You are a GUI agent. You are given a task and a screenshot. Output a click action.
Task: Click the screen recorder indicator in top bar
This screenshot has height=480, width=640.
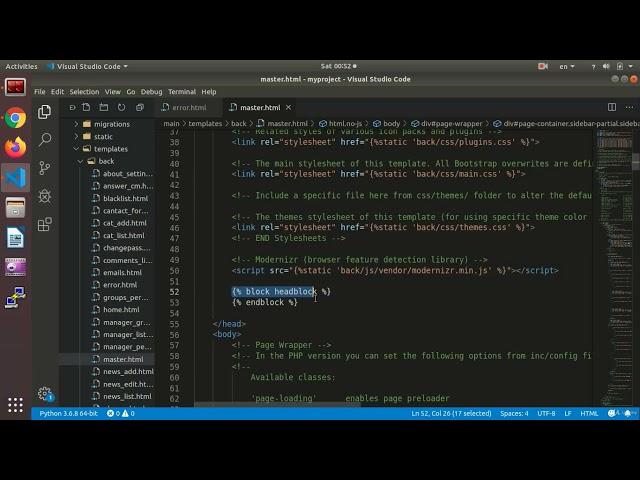pyautogui.click(x=543, y=66)
